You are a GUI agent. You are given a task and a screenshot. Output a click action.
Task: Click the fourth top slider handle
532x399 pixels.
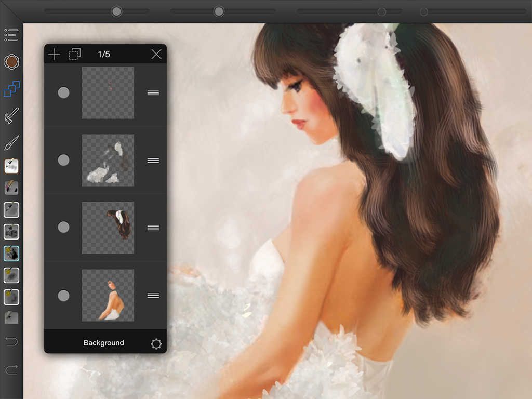424,12
